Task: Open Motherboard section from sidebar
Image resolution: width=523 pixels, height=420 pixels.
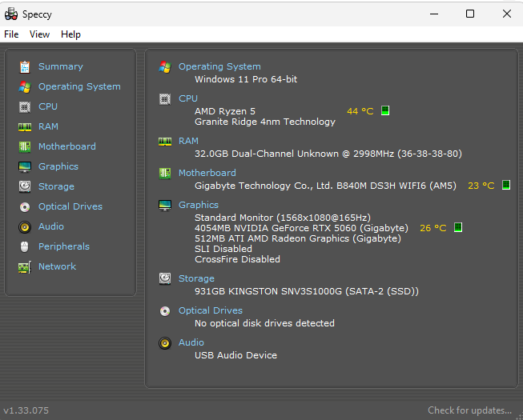Action: pos(67,146)
